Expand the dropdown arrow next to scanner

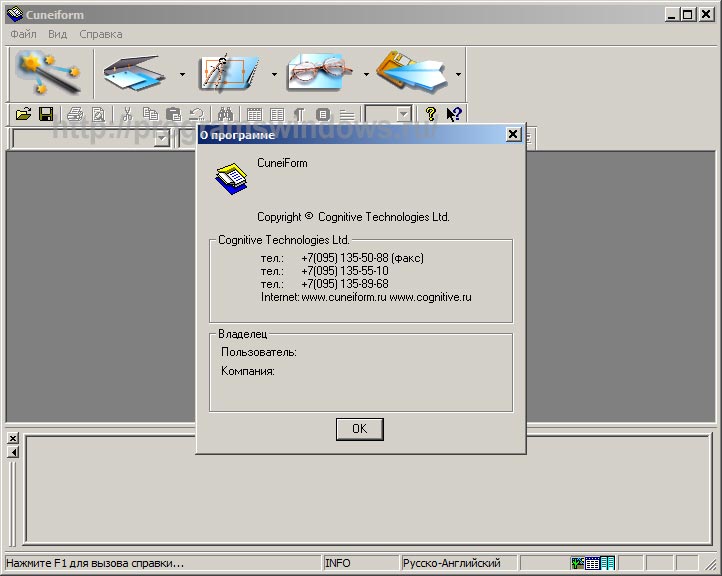click(181, 74)
